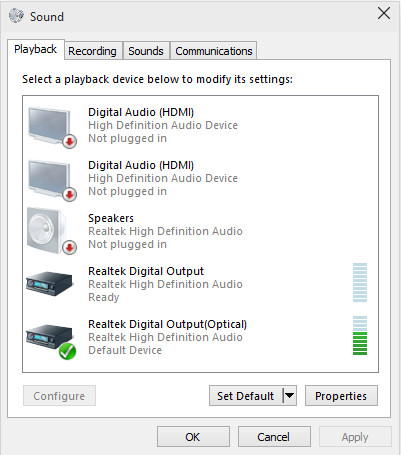Click the green default-device checkmark badge

pos(67,351)
